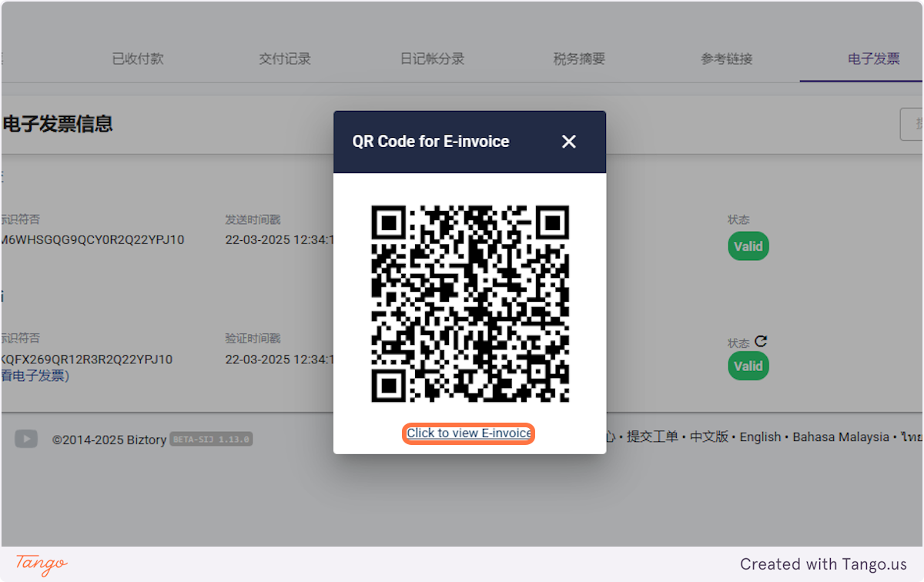
Task: Click the 电子发票信息 heading
Action: click(58, 123)
